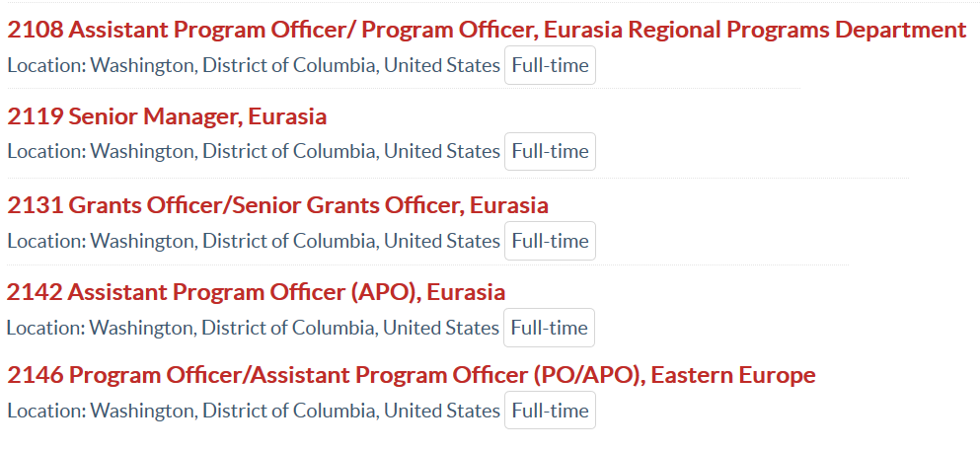Viewport: 980px width, 451px height.
Task: Select the location text beneath job 2146
Action: point(254,411)
